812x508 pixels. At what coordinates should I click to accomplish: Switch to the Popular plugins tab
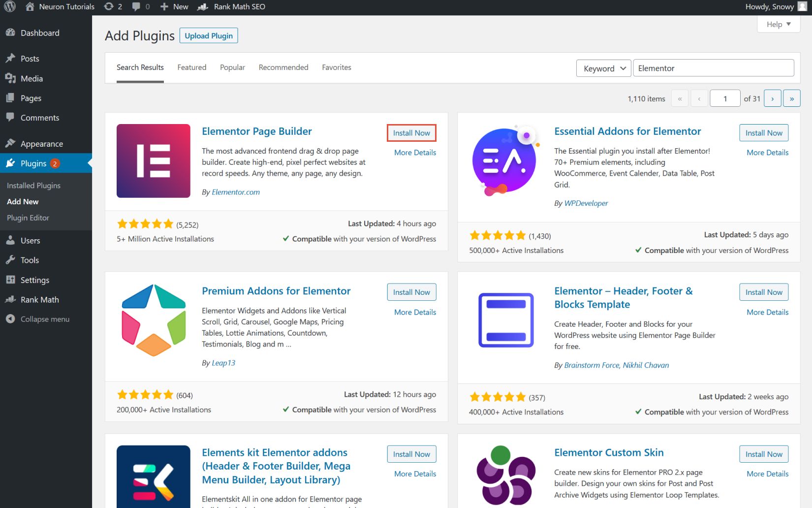click(232, 67)
